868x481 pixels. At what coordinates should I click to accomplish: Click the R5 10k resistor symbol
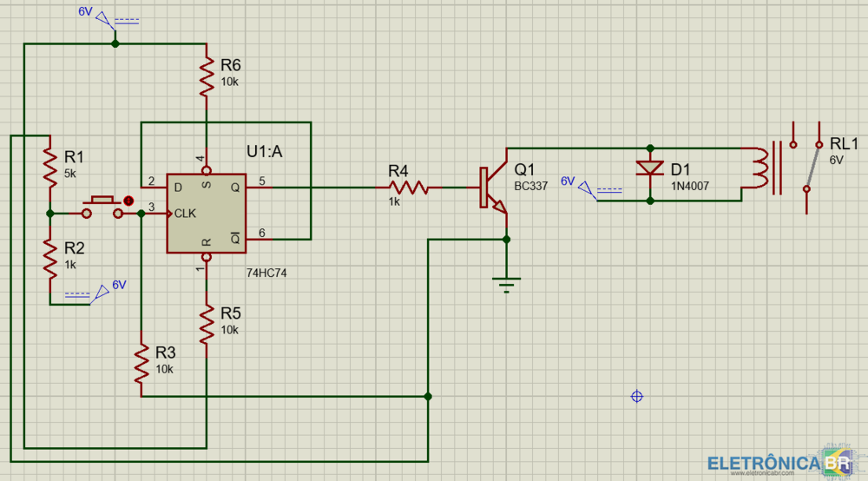pos(207,323)
